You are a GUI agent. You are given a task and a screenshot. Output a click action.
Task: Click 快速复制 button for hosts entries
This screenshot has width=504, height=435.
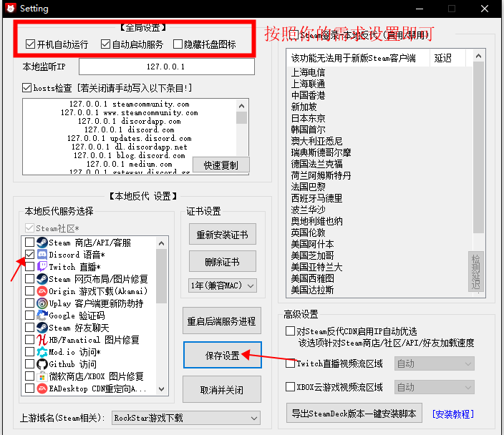[220, 165]
